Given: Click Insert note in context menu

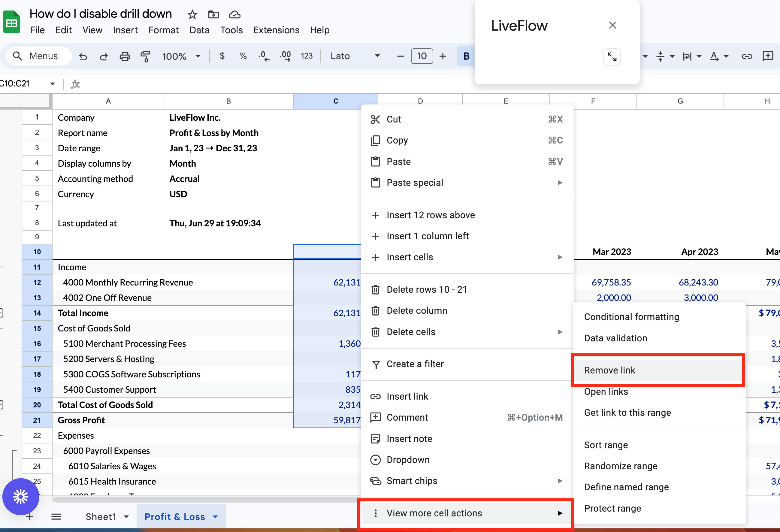Looking at the screenshot, I should (x=467, y=439).
